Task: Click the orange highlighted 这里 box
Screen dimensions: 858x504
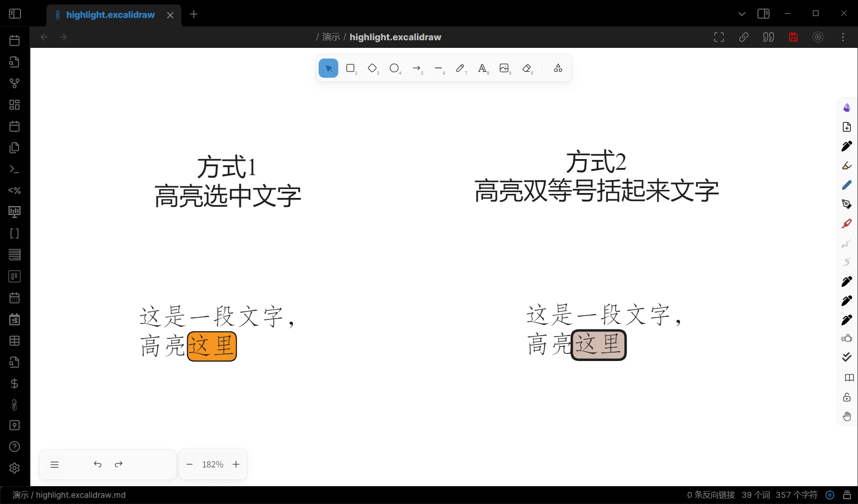Action: [212, 346]
